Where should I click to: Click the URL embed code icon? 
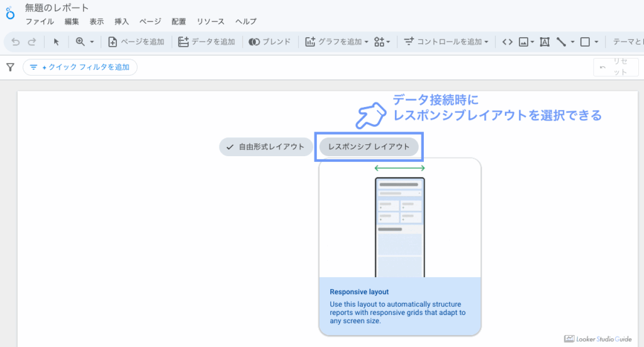pos(508,42)
